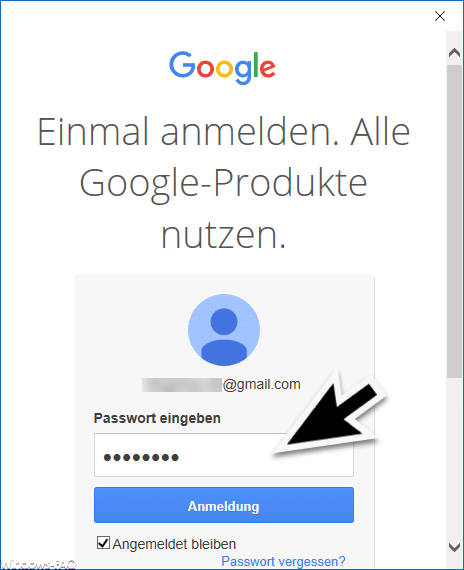Close the Google sign-in dialog
Viewport: 464px width, 570px height.
point(440,16)
